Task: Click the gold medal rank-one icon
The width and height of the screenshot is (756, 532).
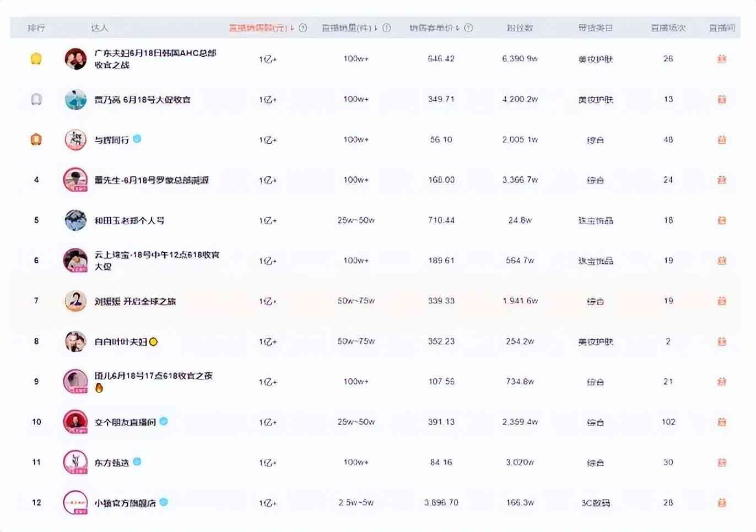Action: pos(36,59)
